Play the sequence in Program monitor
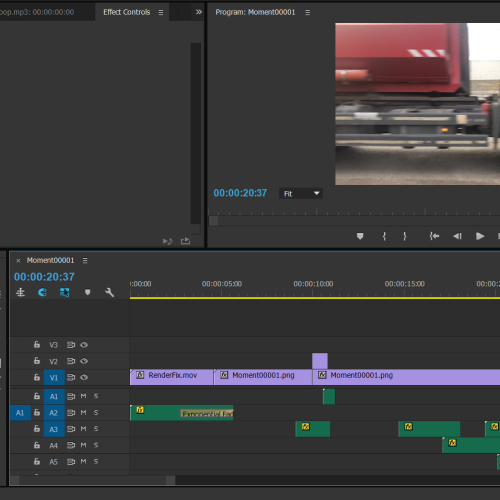 pos(480,236)
